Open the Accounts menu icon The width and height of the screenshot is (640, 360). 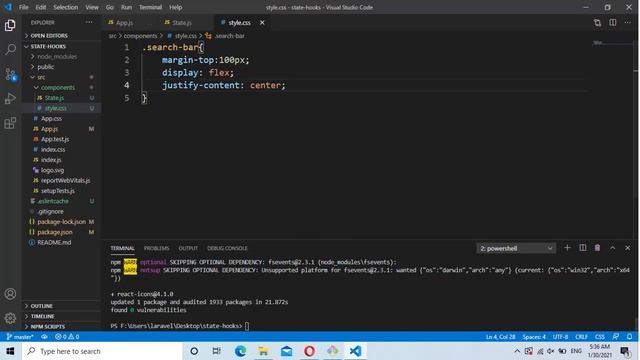click(x=10, y=294)
